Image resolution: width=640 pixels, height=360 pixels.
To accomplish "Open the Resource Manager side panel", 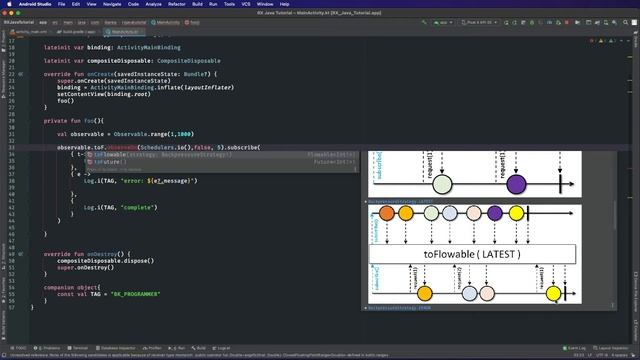I will pos(4,79).
